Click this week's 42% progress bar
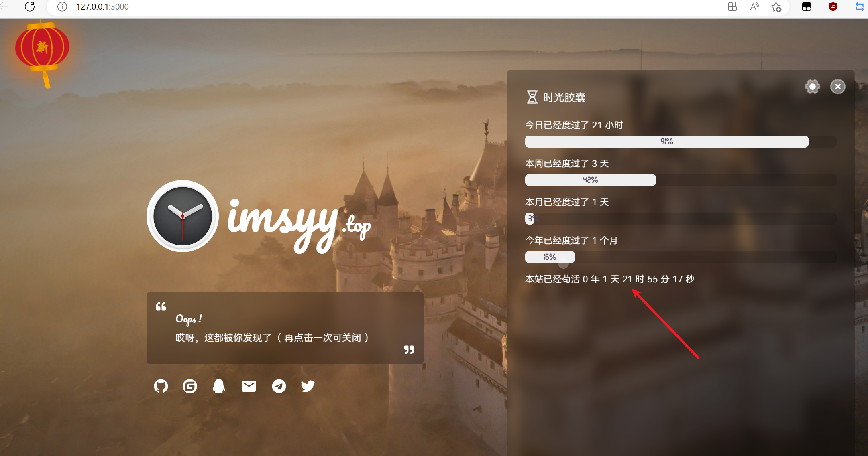Screen dimensions: 868x456 tap(590, 180)
